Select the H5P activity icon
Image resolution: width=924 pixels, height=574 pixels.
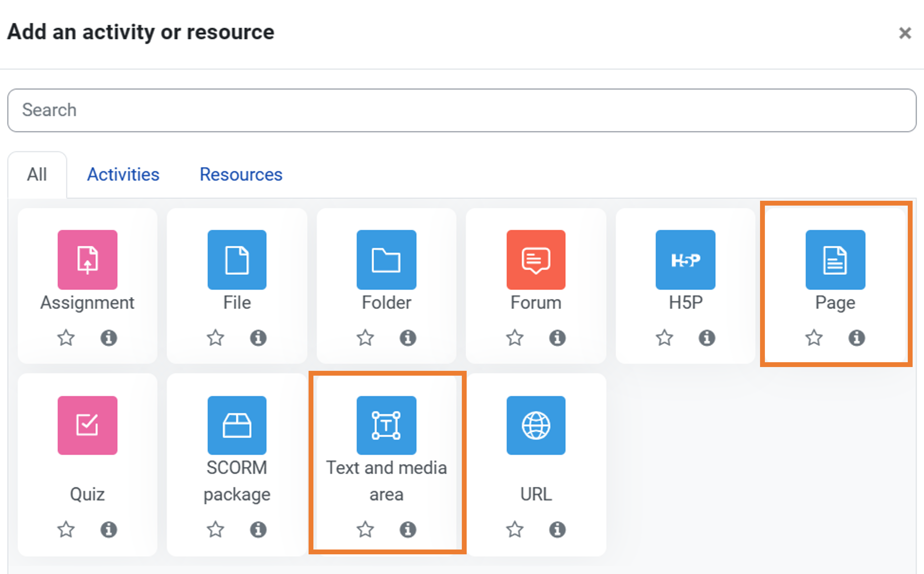[x=685, y=260]
